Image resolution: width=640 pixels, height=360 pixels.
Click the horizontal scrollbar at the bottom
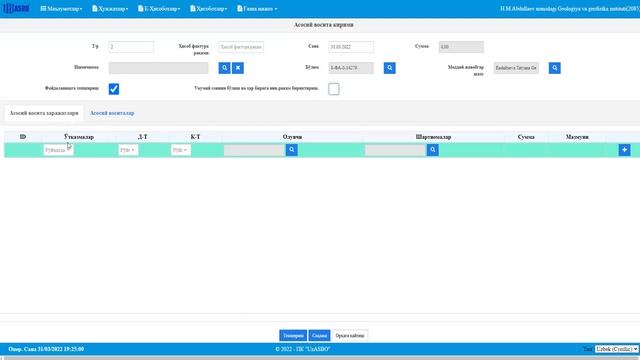(320, 358)
